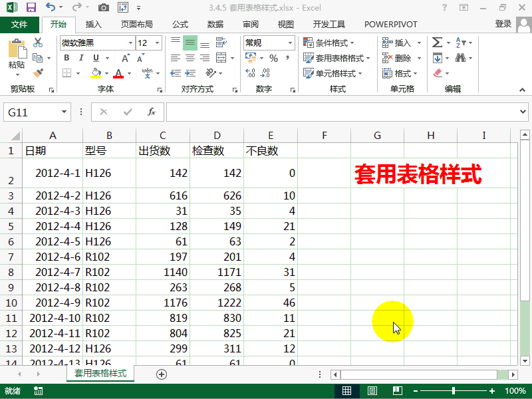Click the Increase Decimal icon

[x=251, y=73]
